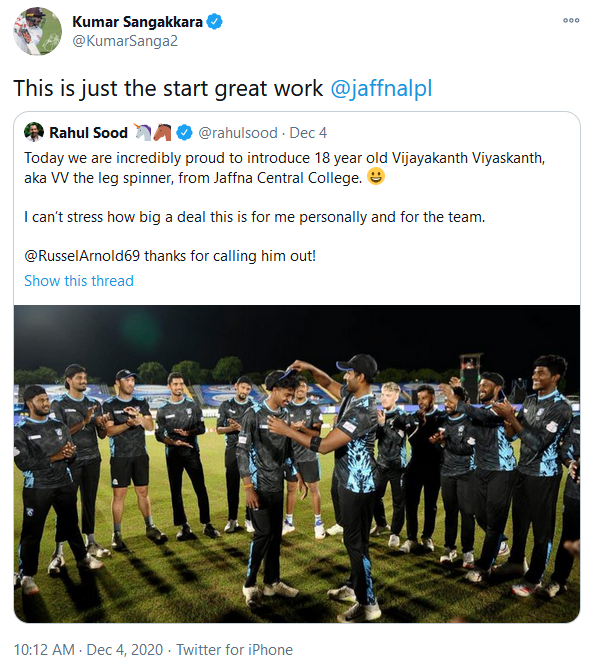This screenshot has height=670, width=596.
Task: Click the unicorn emoji next to Rahul Sood
Action: [x=144, y=132]
